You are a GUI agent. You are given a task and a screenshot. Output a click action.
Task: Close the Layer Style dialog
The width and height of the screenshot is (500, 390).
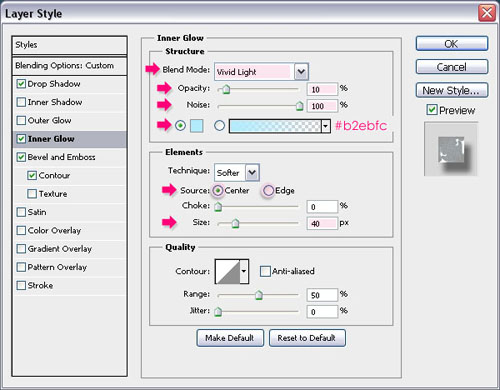[x=487, y=13]
